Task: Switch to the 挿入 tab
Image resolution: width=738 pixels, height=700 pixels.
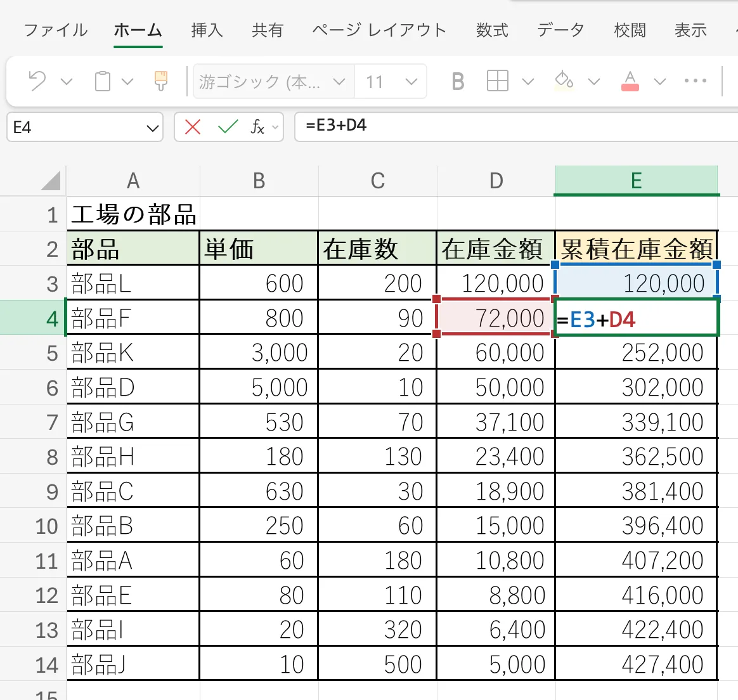Action: [207, 30]
